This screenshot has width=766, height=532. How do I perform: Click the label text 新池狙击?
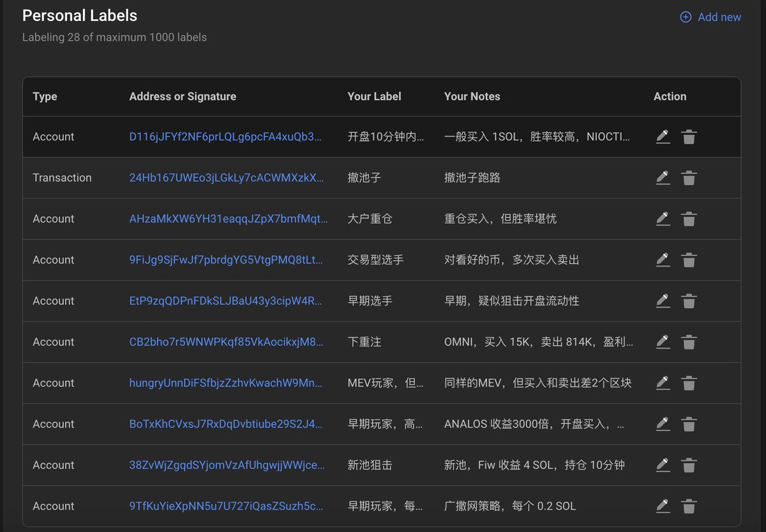pos(370,465)
